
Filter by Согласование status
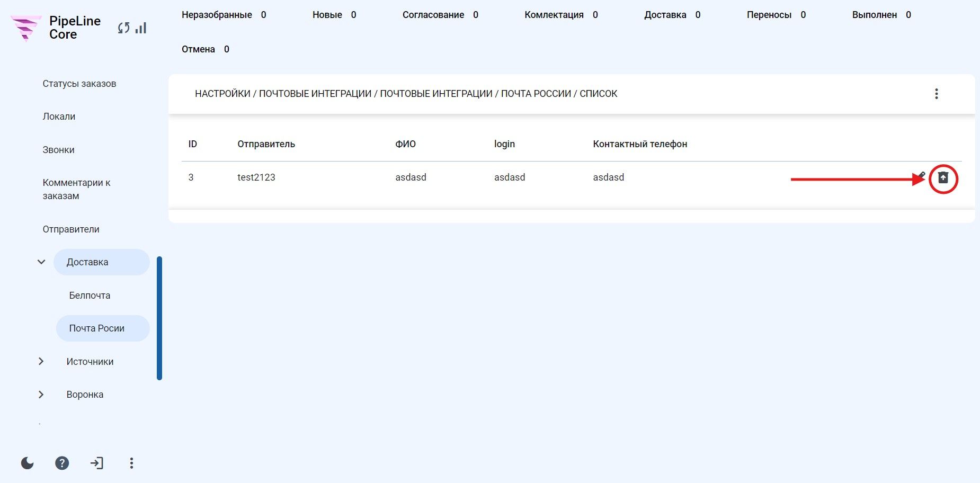click(440, 15)
